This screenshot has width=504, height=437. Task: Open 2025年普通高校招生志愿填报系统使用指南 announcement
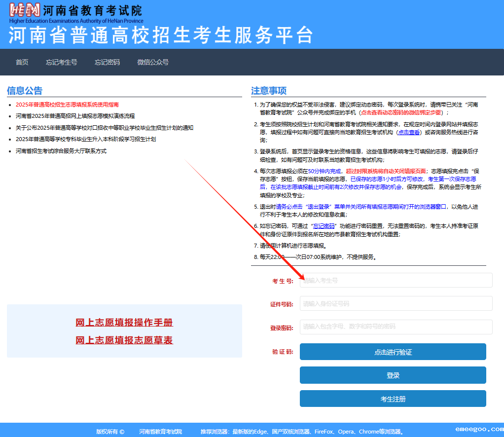coord(67,105)
